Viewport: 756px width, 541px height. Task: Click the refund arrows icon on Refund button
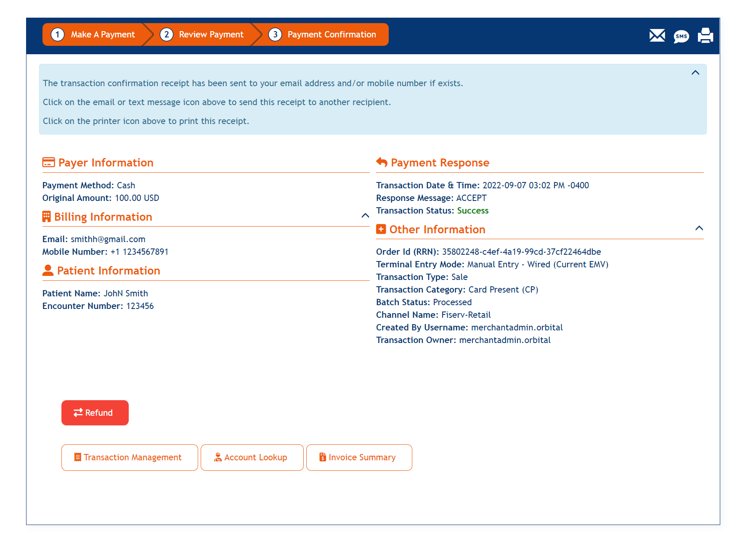78,412
